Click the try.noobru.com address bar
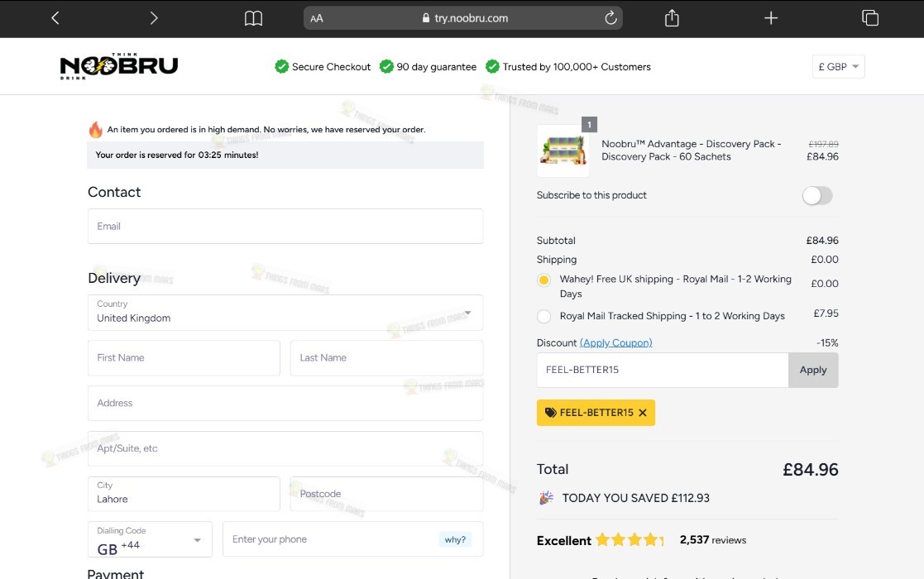The width and height of the screenshot is (924, 579). pos(463,18)
